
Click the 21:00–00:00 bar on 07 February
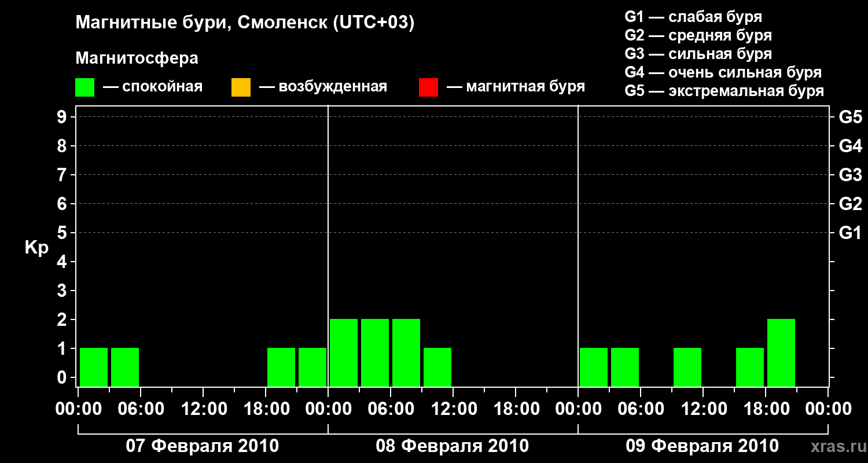tap(312, 368)
